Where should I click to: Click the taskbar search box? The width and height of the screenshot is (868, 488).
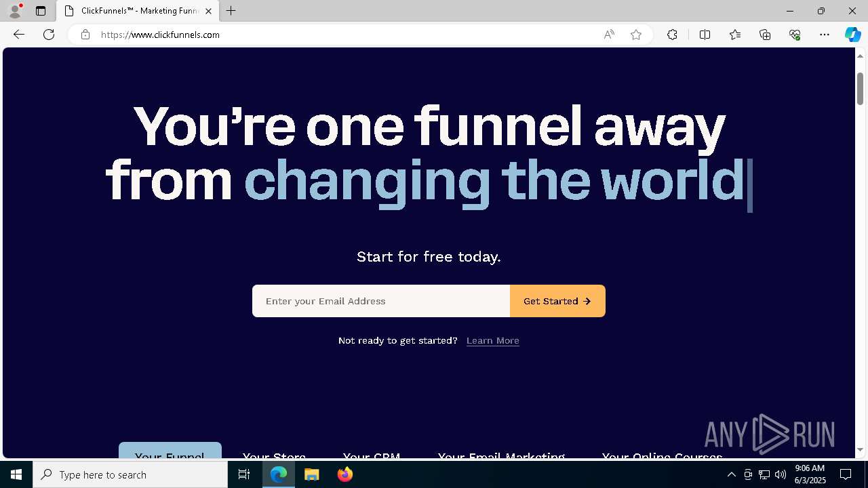(130, 474)
